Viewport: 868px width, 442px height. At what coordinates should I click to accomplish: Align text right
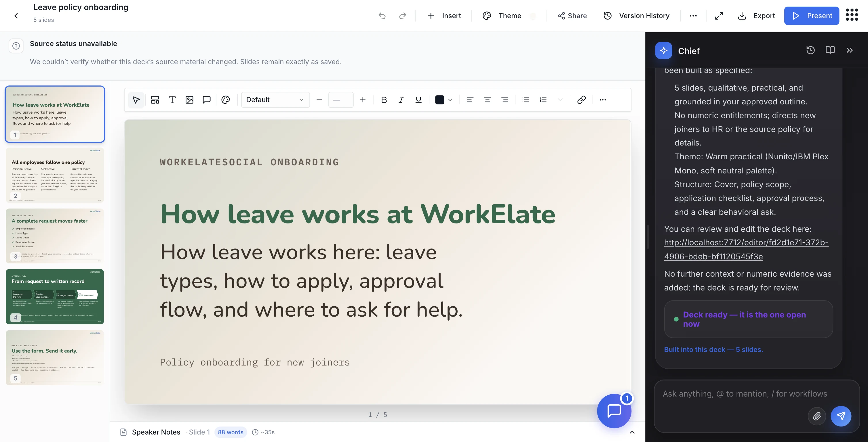(x=505, y=100)
